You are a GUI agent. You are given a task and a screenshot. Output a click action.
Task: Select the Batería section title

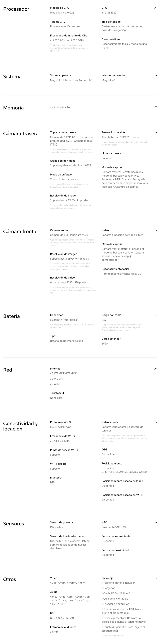click(12, 317)
